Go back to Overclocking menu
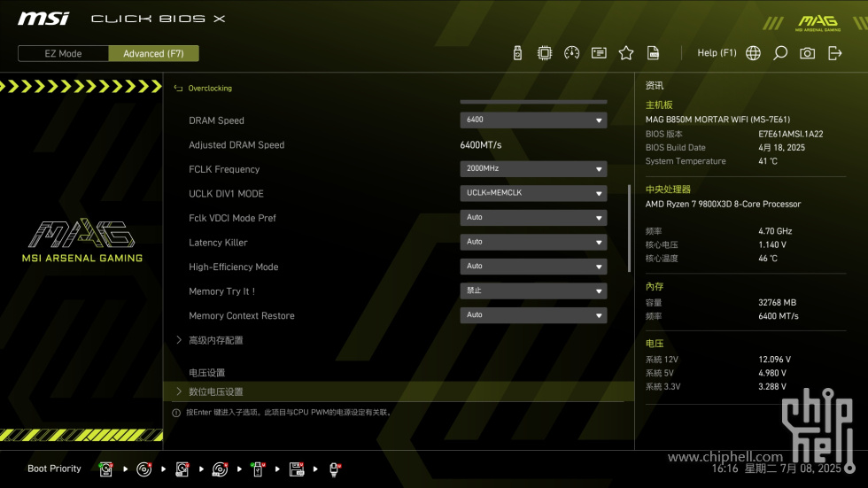The height and width of the screenshot is (488, 868). 210,88
